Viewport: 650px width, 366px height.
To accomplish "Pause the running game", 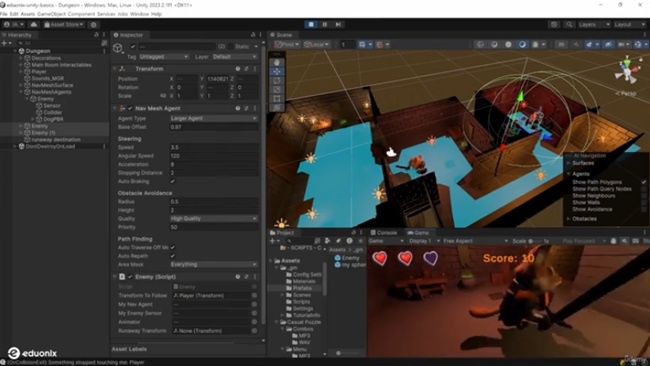I will pyautogui.click(x=325, y=24).
